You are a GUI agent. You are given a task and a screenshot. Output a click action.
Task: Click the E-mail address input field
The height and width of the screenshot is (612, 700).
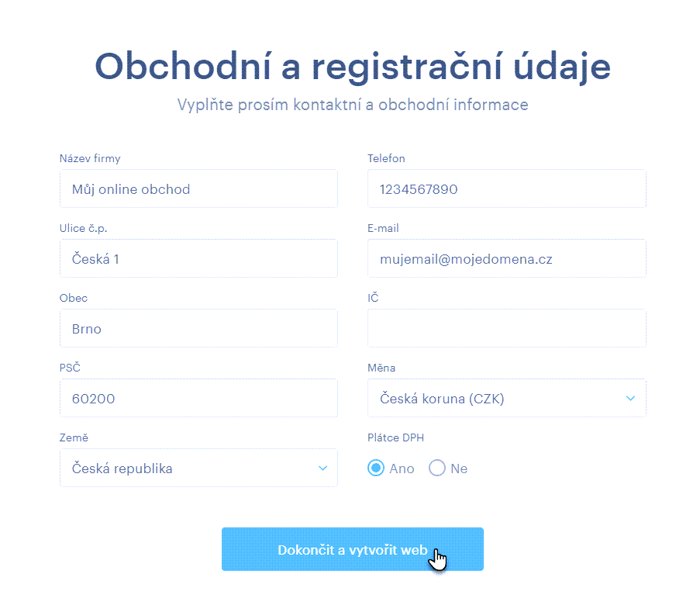[x=506, y=259]
